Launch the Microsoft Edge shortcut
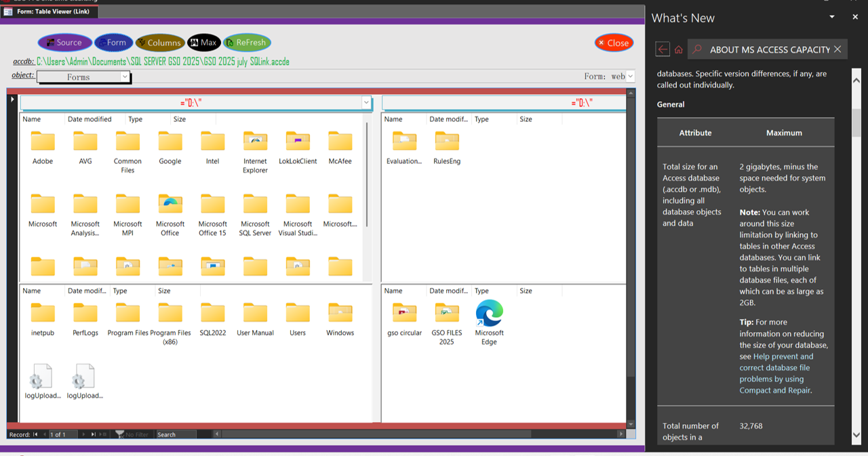Viewport: 868px width, 456px height. coord(490,323)
